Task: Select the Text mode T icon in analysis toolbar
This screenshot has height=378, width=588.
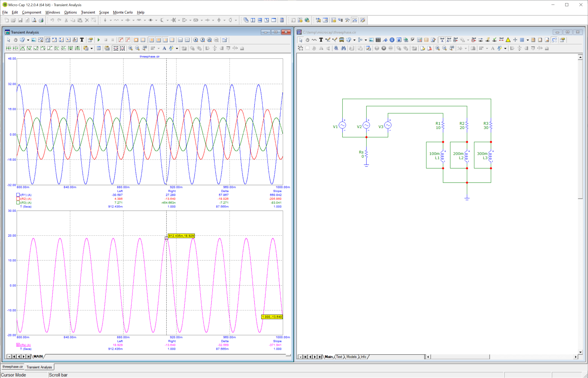Action: [82, 40]
